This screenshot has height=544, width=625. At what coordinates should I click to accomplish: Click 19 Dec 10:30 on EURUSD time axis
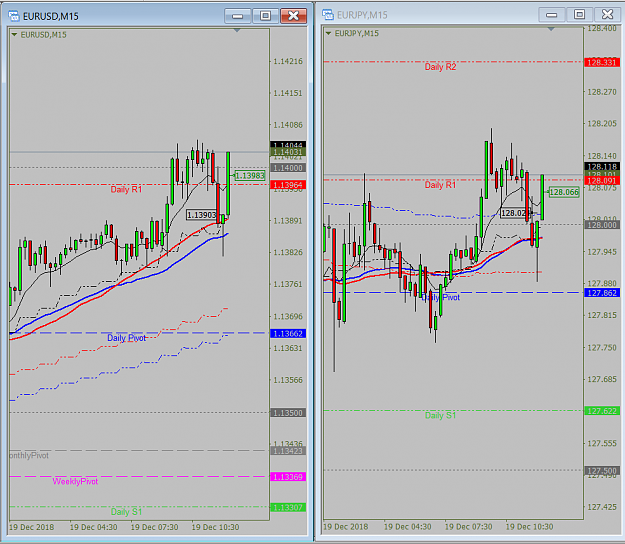[216, 527]
